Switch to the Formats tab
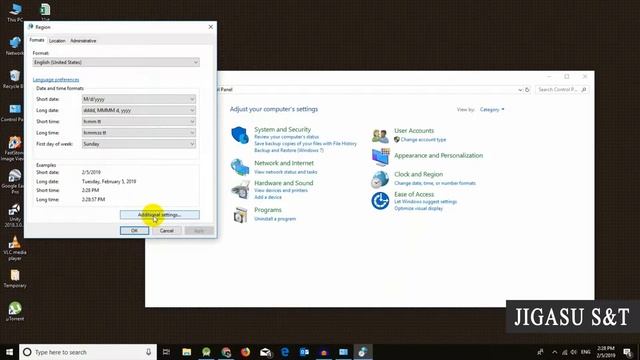Screen dimensions: 640x360 coord(37,40)
